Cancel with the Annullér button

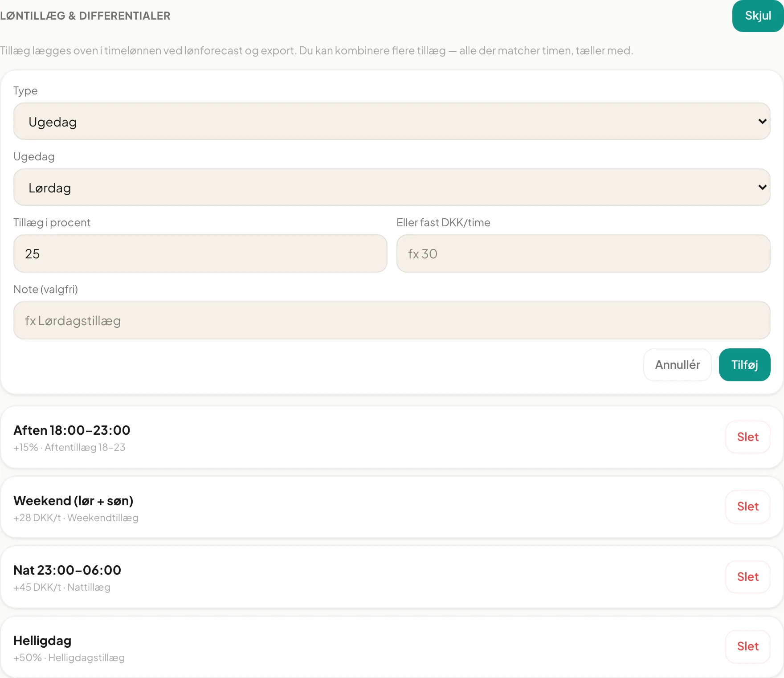[677, 365]
